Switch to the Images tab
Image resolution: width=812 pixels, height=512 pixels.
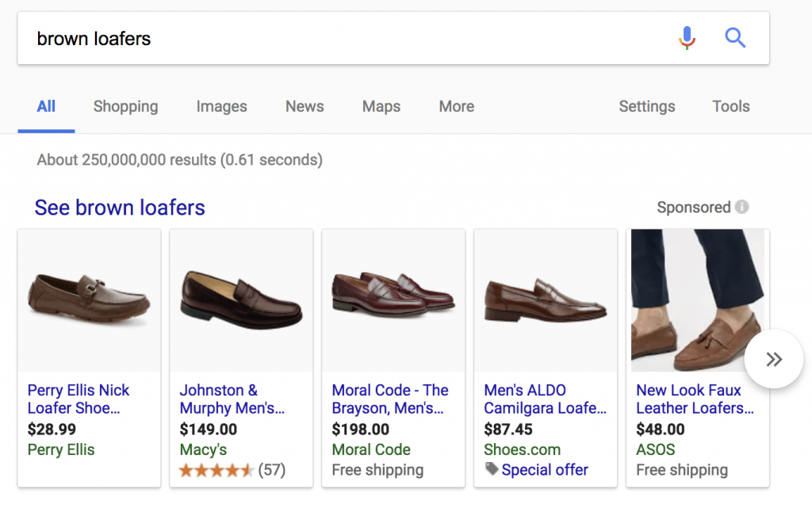pyautogui.click(x=221, y=106)
